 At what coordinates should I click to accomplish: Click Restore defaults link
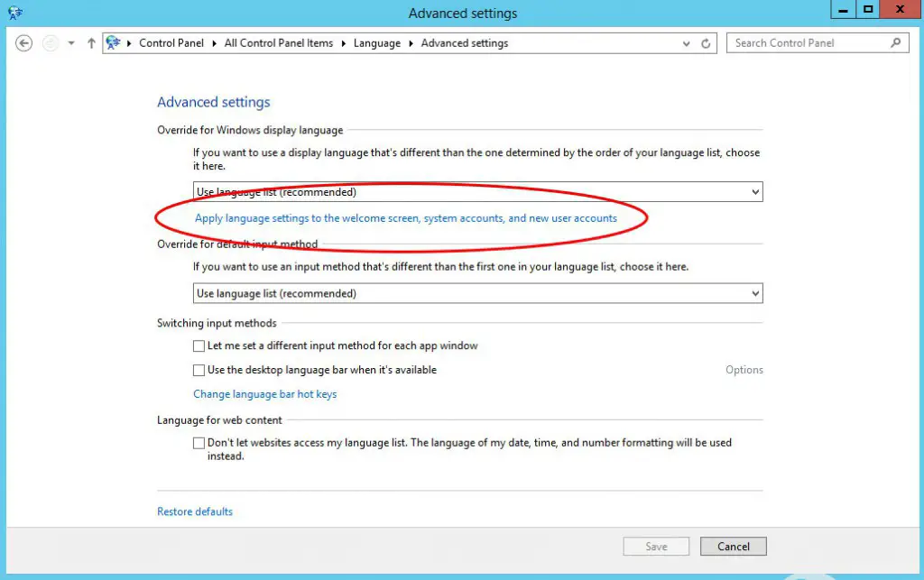pyautogui.click(x=195, y=511)
